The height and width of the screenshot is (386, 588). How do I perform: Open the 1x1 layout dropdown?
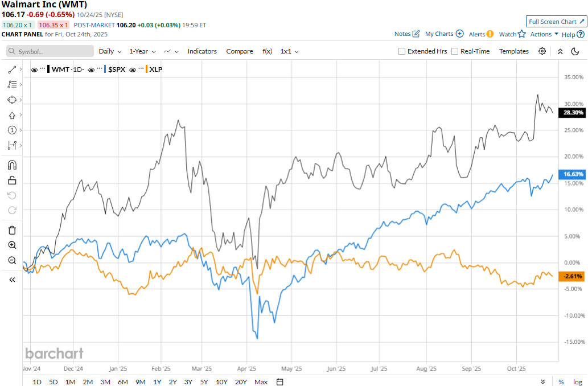[290, 51]
